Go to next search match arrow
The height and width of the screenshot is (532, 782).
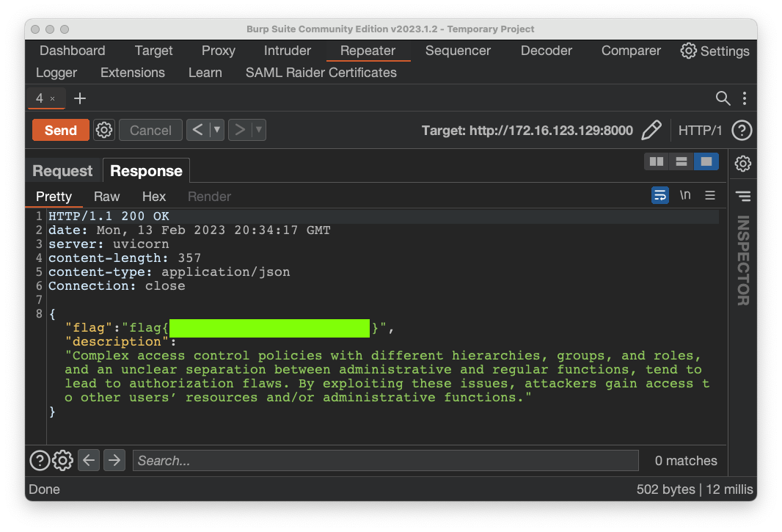(x=114, y=460)
